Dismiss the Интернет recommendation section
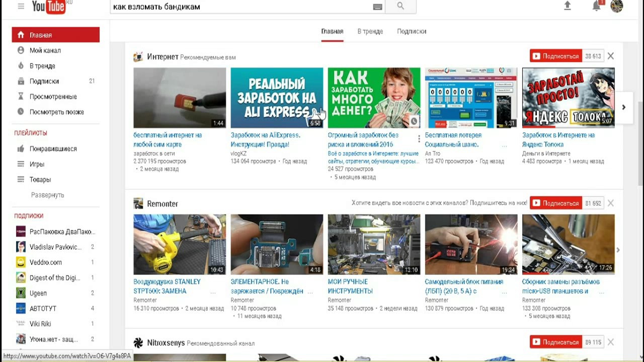 coord(611,56)
